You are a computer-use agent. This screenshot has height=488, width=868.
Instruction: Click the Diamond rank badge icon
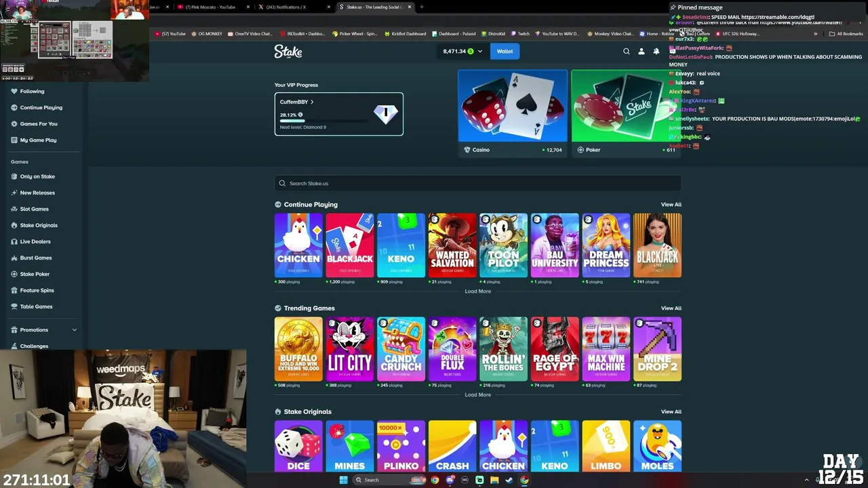click(x=386, y=114)
